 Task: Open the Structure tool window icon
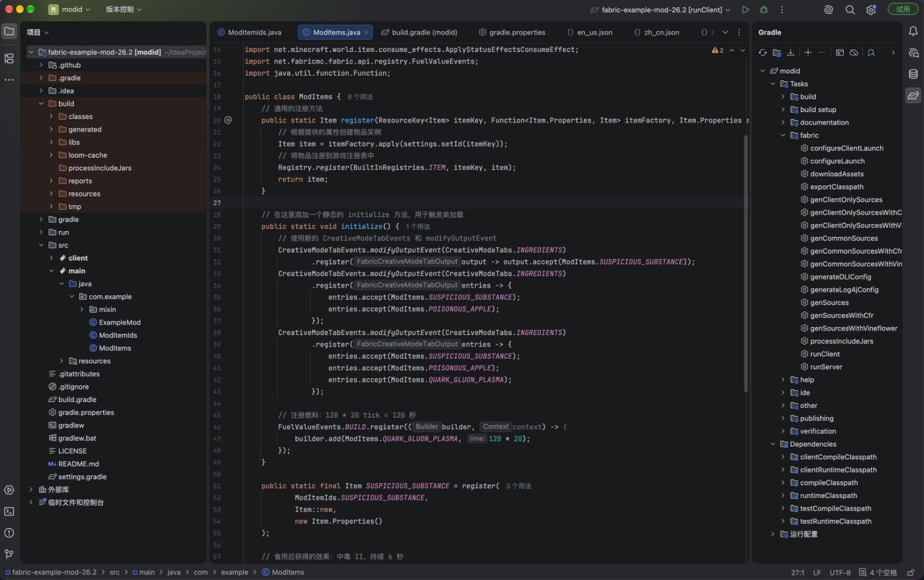pyautogui.click(x=9, y=58)
